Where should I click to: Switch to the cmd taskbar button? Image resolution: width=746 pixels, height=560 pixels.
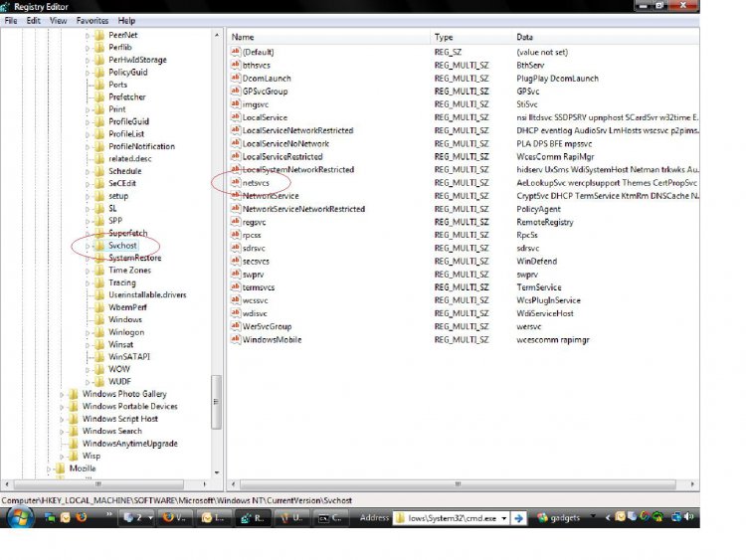coord(330,517)
